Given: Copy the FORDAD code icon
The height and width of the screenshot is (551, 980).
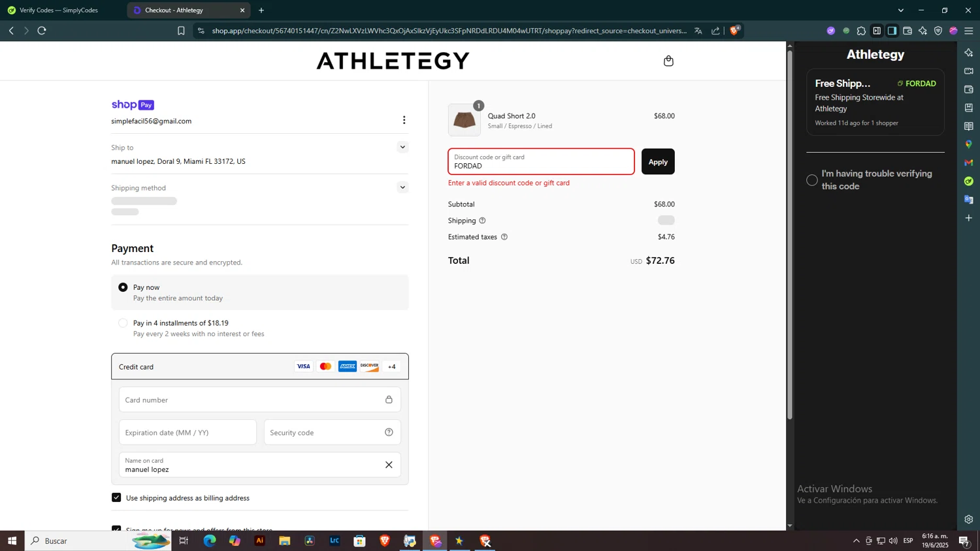Looking at the screenshot, I should (x=900, y=84).
